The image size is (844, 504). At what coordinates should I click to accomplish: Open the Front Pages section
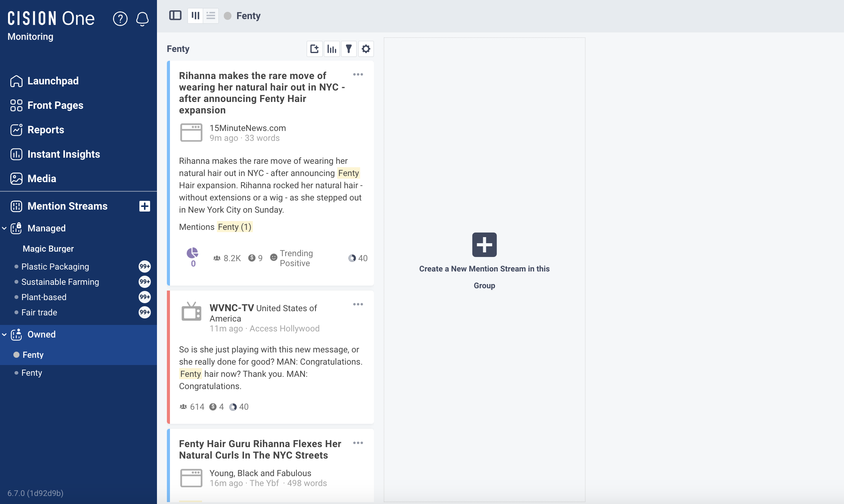(x=55, y=105)
